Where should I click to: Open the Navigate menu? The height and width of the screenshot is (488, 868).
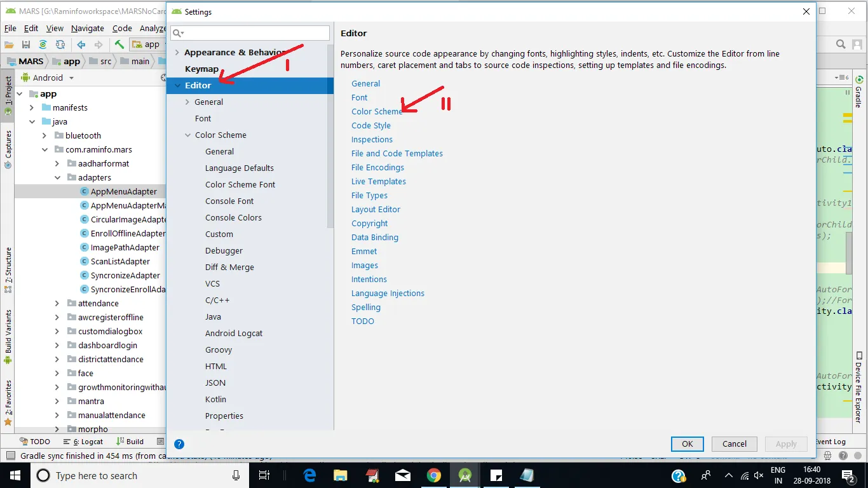point(88,28)
